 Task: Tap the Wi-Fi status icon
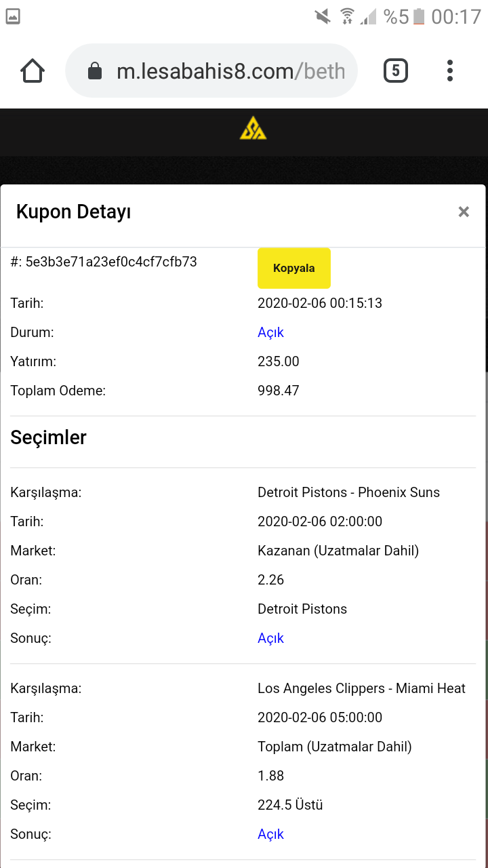[x=347, y=16]
